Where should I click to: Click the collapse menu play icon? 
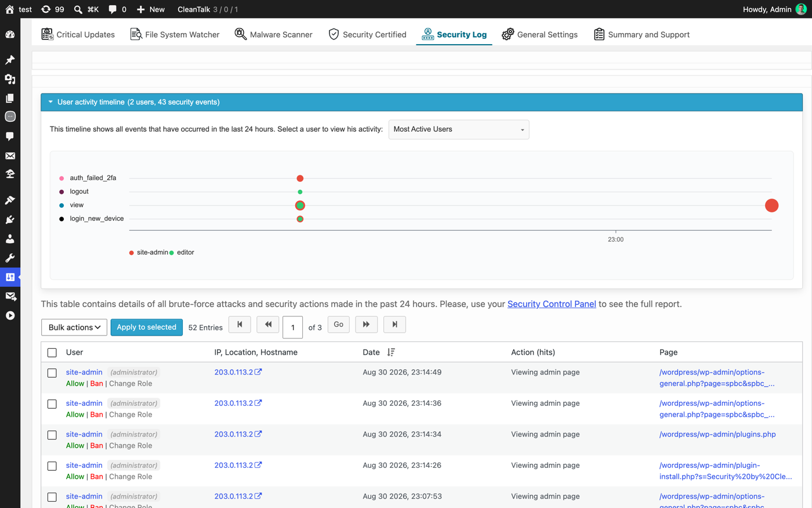(10, 315)
